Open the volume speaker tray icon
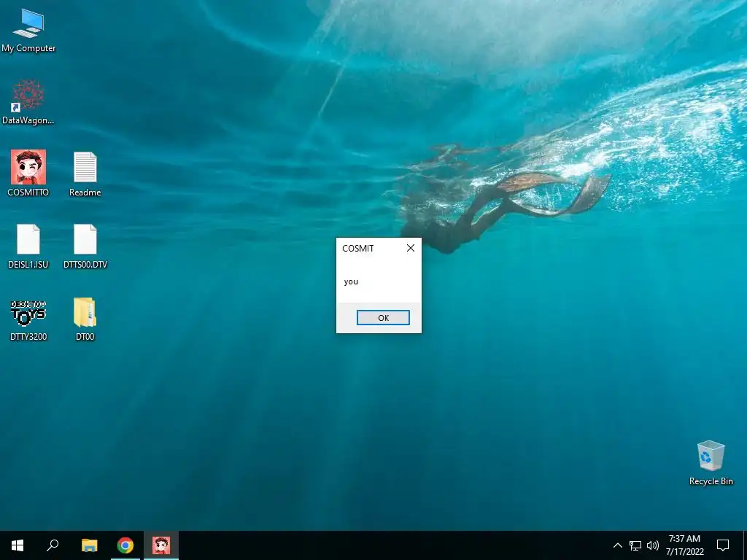 (x=653, y=545)
